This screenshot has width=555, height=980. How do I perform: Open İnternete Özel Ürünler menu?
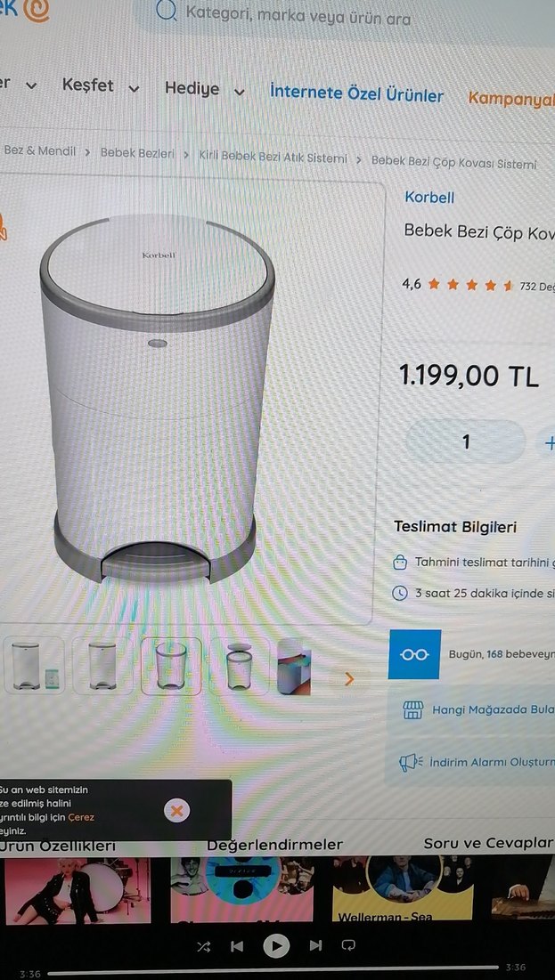[356, 94]
